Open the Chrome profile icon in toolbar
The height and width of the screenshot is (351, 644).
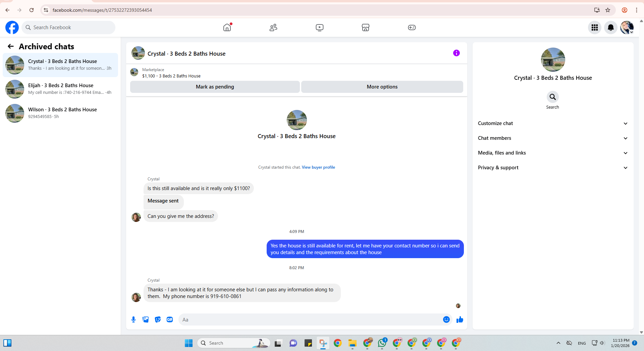(x=625, y=10)
